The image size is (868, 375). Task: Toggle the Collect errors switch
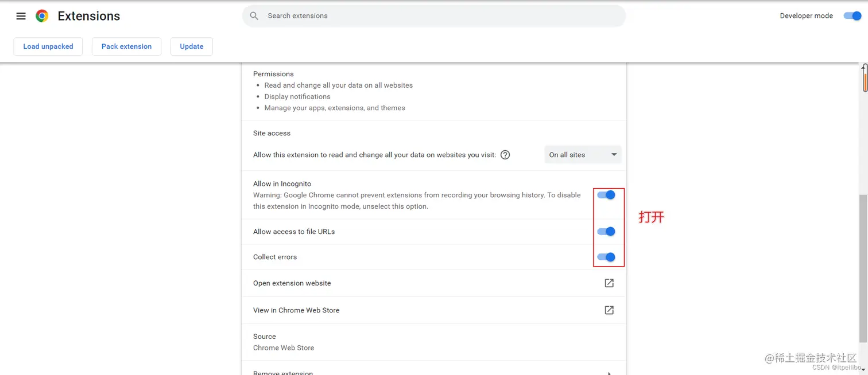tap(606, 257)
